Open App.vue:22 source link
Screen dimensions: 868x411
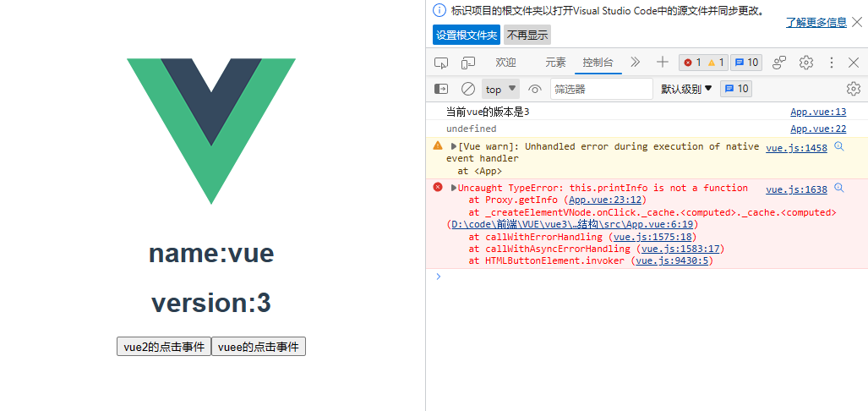(x=818, y=129)
